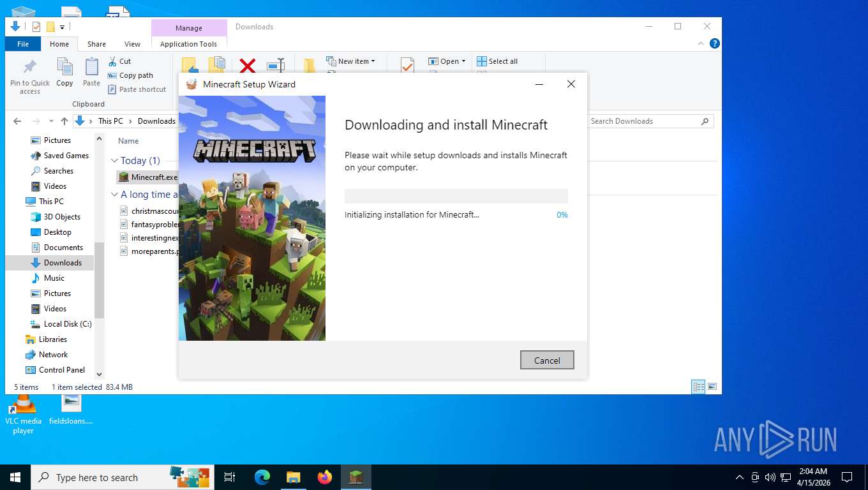
Task: Switch to the View ribbon tab
Action: coord(133,44)
